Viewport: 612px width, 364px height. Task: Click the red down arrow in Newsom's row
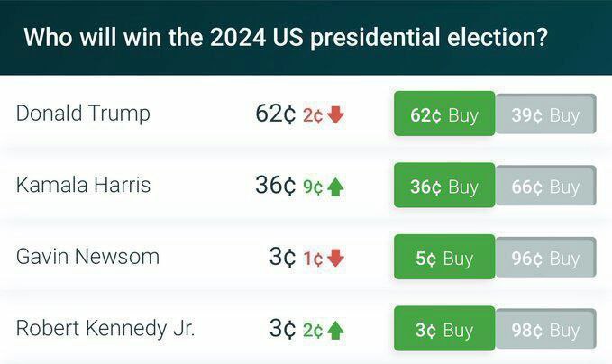coord(335,259)
